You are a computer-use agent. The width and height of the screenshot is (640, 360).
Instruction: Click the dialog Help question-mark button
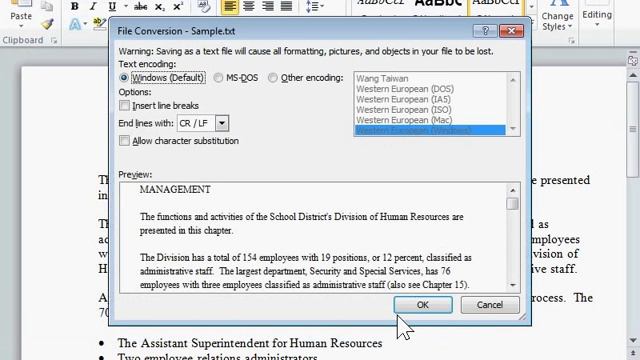(485, 31)
